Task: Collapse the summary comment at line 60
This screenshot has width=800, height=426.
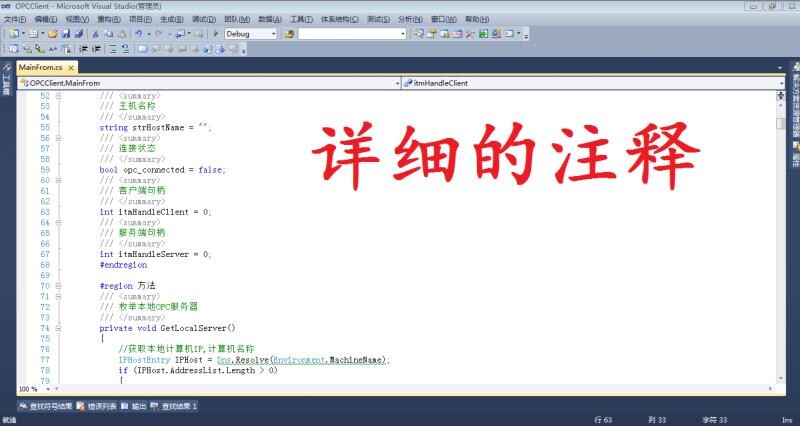Action: tap(58, 180)
